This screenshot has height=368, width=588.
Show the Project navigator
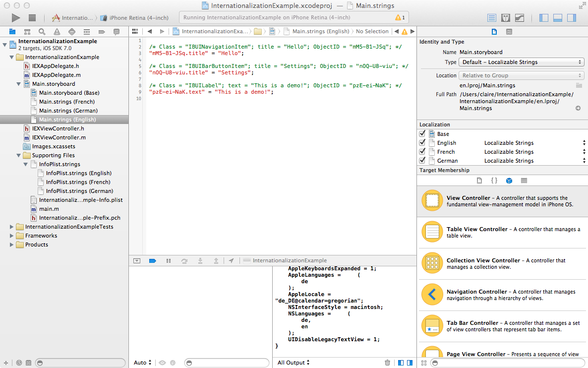coord(12,32)
